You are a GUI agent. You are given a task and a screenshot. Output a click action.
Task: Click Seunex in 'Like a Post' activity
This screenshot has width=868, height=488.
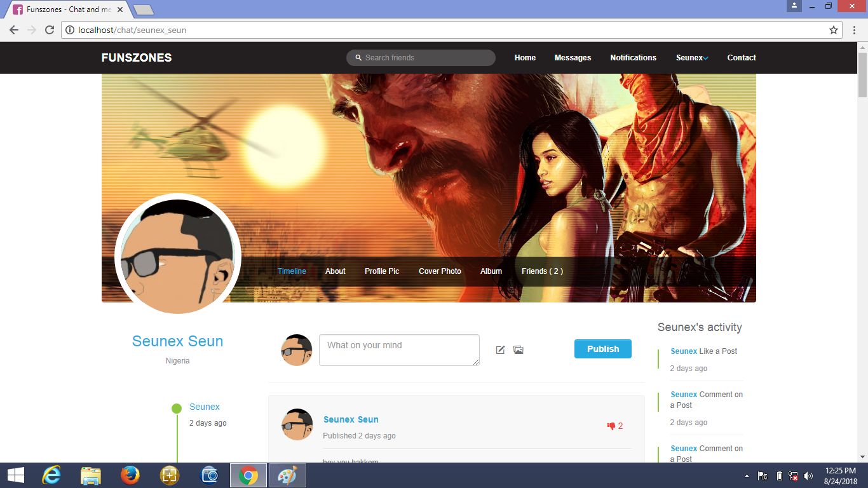coord(684,351)
